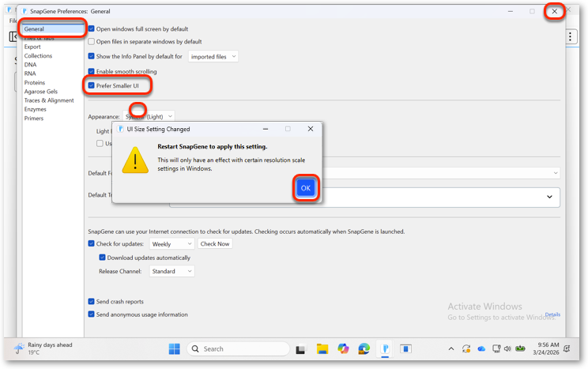Click the battery tray icon
This screenshot has width=588, height=369.
tap(520, 348)
